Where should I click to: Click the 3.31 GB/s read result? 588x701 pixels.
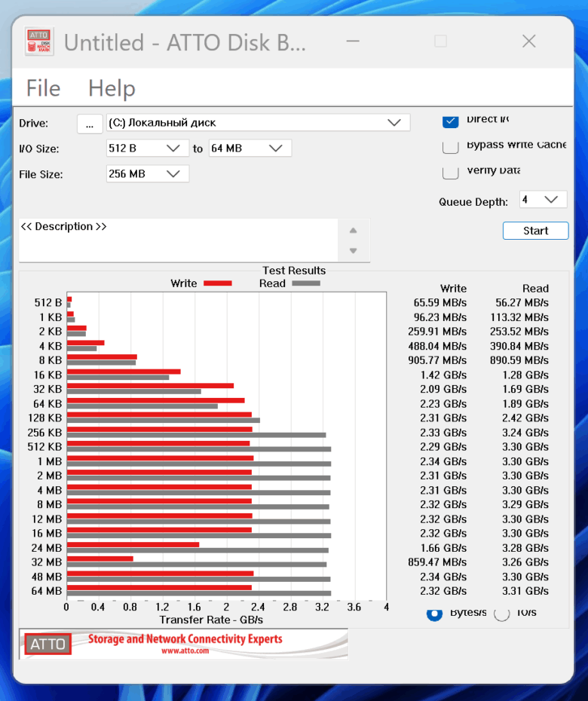(x=525, y=591)
